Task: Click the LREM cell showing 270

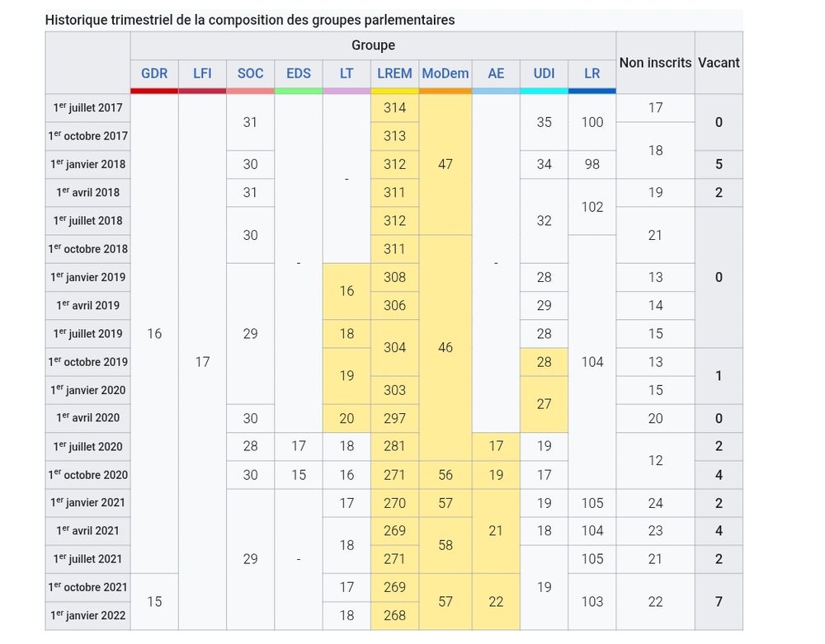Action: coord(394,503)
